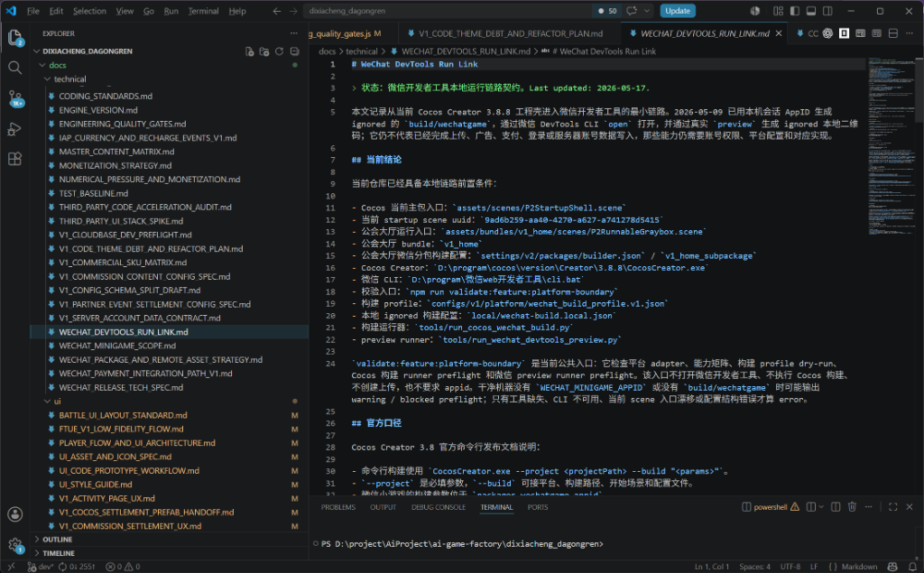
Task: Open the File menu
Action: pyautogui.click(x=33, y=11)
